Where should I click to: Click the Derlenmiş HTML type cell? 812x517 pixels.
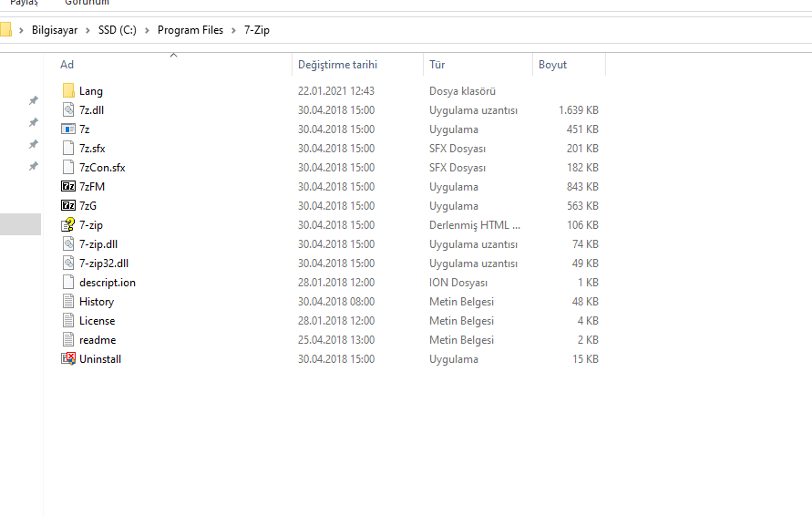pyautogui.click(x=475, y=225)
